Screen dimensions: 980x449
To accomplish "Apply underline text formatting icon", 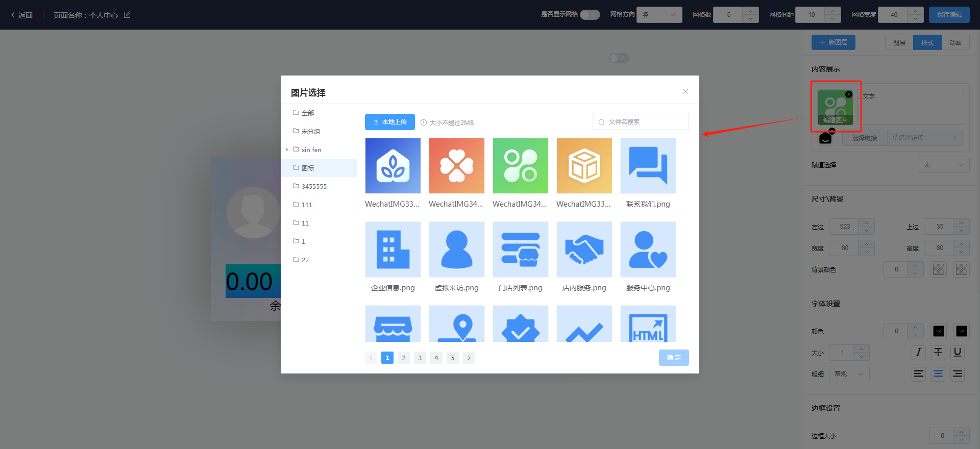I will 958,352.
